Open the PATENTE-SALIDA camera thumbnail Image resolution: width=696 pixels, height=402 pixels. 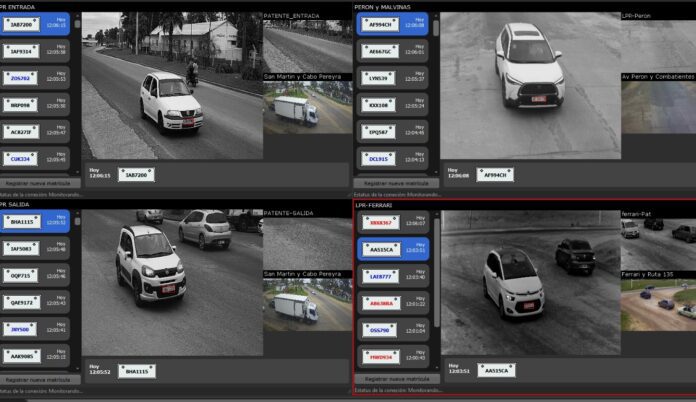click(x=308, y=243)
